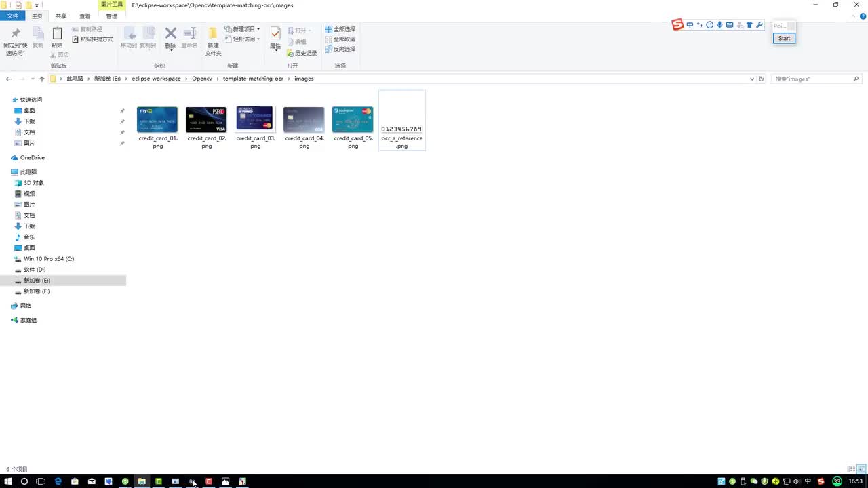This screenshot has width=868, height=488.
Task: Click Opencv in the address breadcrumb
Action: [202, 79]
